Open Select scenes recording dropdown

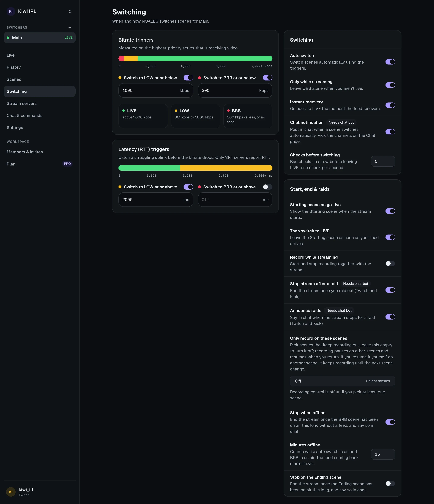point(342,381)
